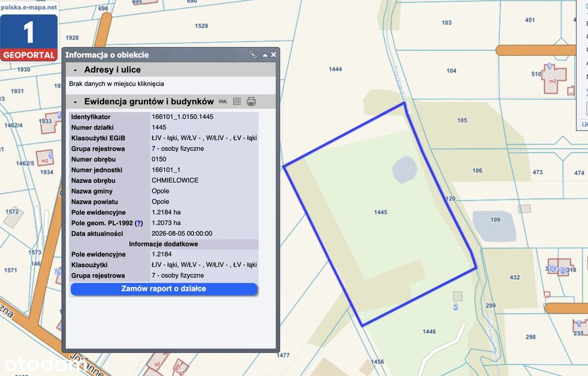588x376 pixels.
Task: Click parcel label 1445 on the map
Action: (380, 212)
